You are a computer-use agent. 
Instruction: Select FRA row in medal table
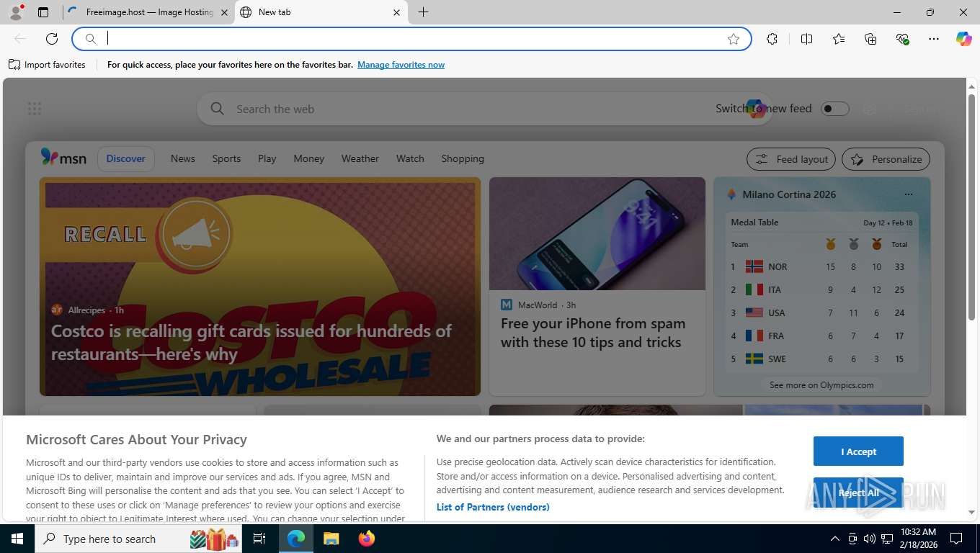click(x=820, y=336)
